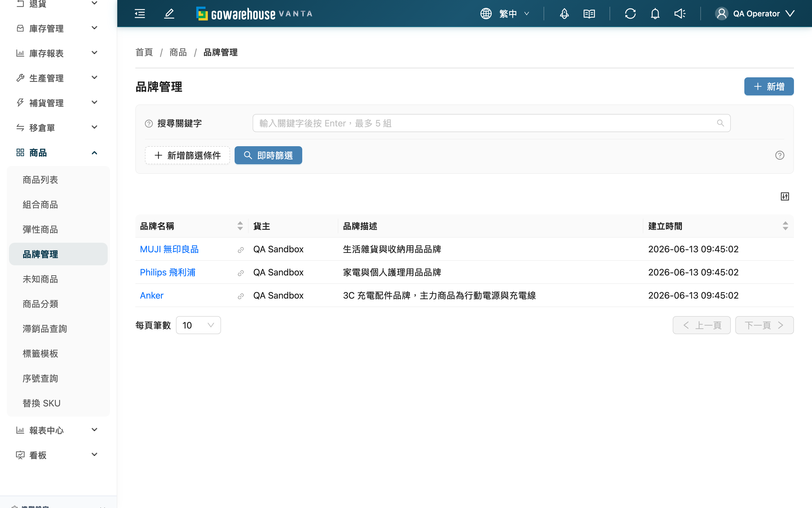
Task: Select 品牌管理 in sidebar
Action: click(58, 254)
